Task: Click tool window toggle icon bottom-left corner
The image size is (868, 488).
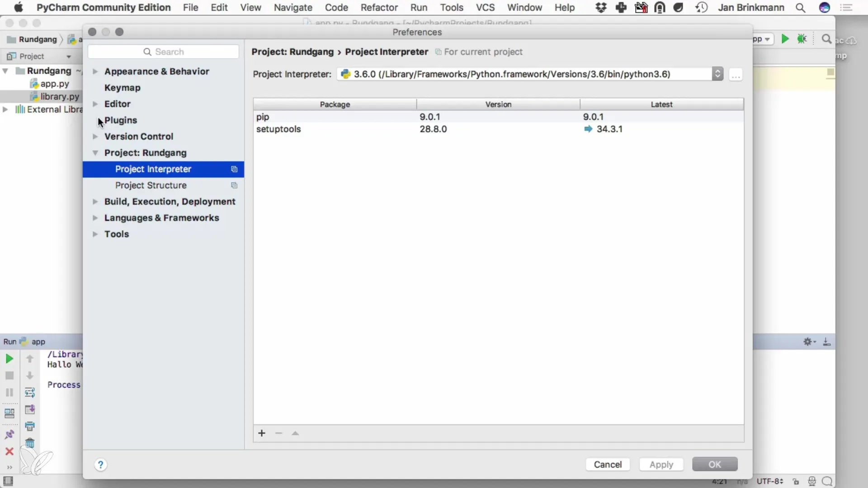Action: click(x=8, y=481)
